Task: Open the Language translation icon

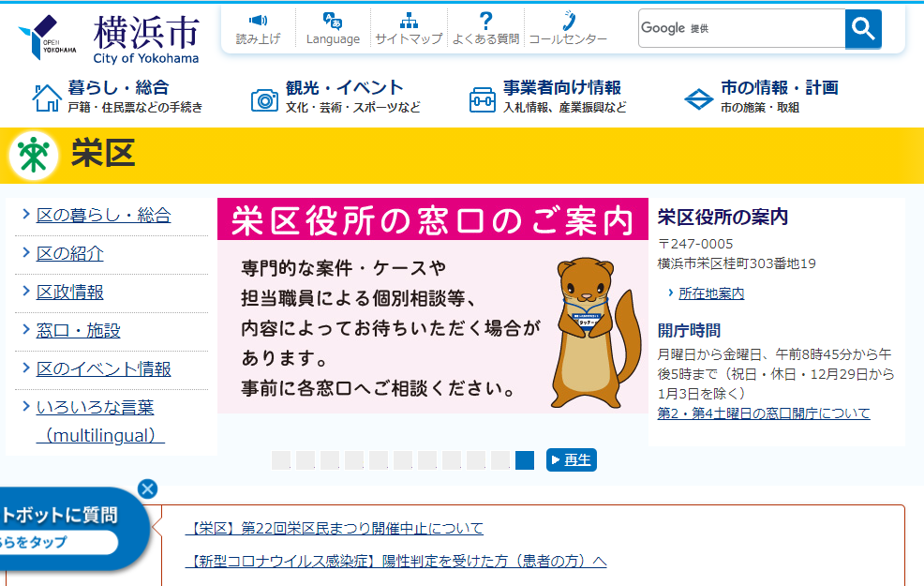Action: (333, 21)
